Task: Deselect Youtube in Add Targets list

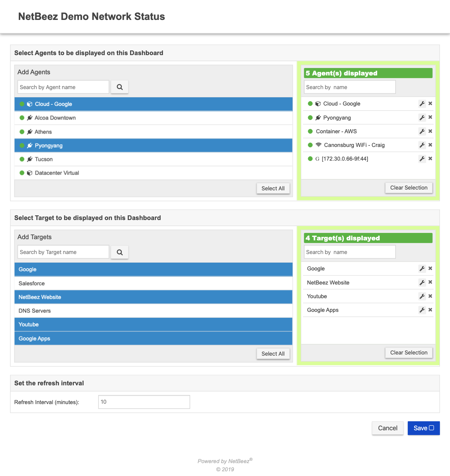Action: (x=154, y=324)
